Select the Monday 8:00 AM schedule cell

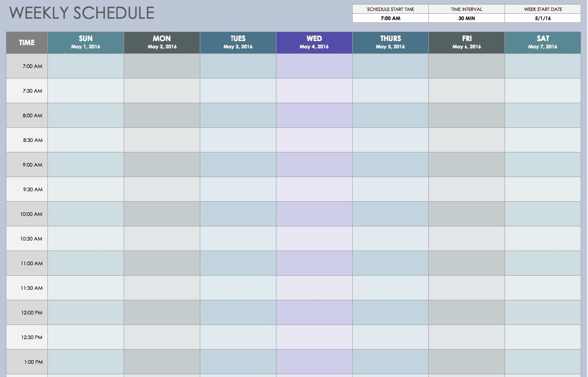[161, 115]
